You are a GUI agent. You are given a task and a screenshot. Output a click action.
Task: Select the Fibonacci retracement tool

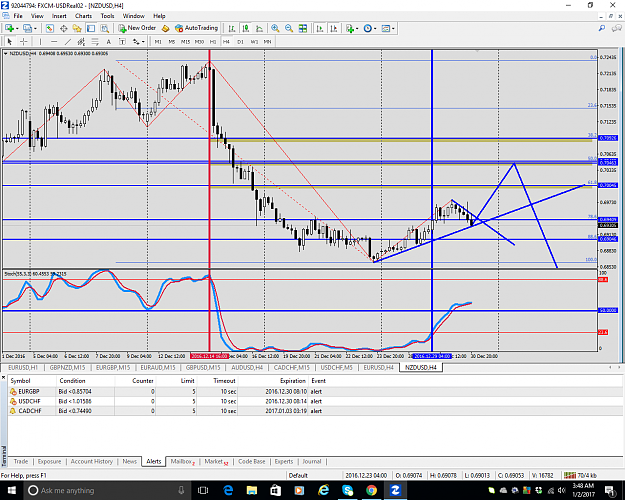click(x=95, y=41)
